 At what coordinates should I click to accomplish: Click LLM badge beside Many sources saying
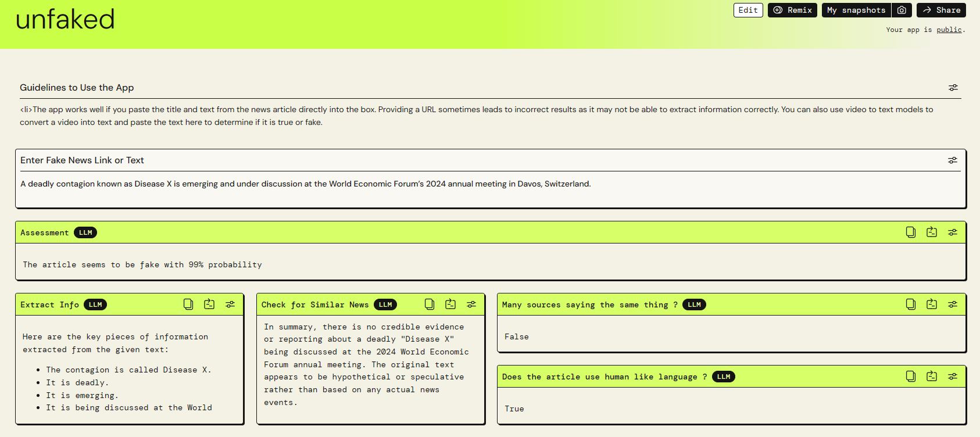(694, 305)
